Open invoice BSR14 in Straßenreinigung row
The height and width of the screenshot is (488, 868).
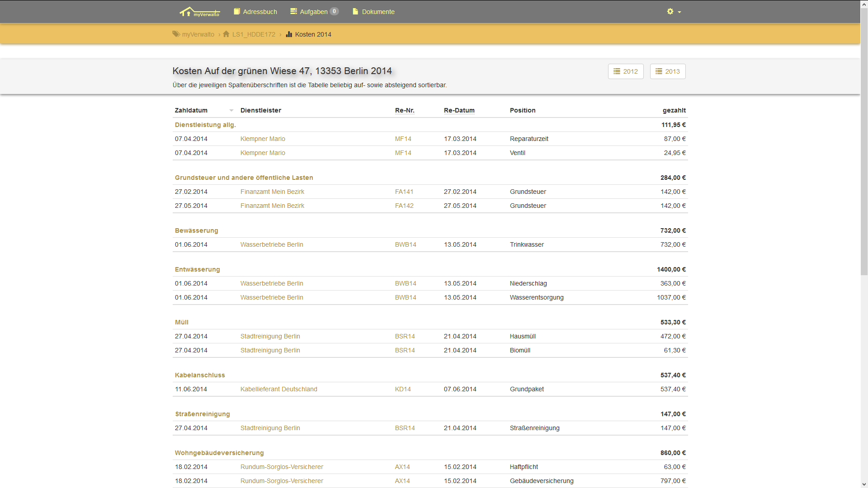pyautogui.click(x=405, y=428)
